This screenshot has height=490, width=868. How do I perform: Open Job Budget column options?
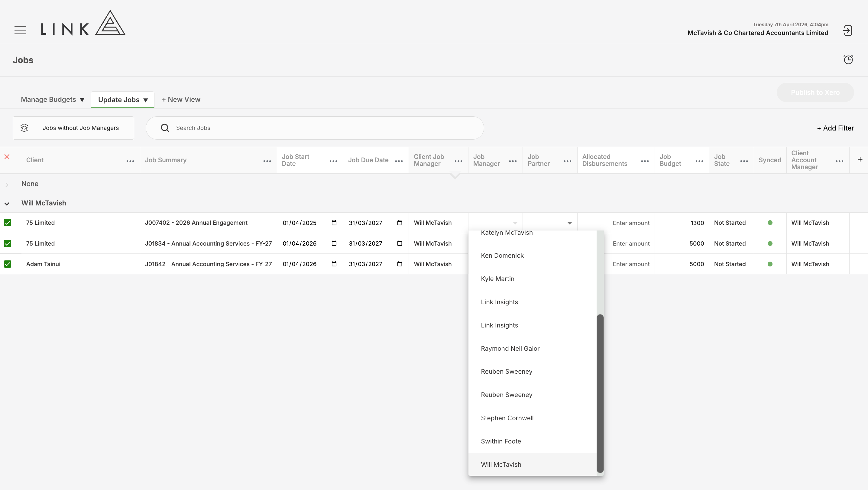699,161
